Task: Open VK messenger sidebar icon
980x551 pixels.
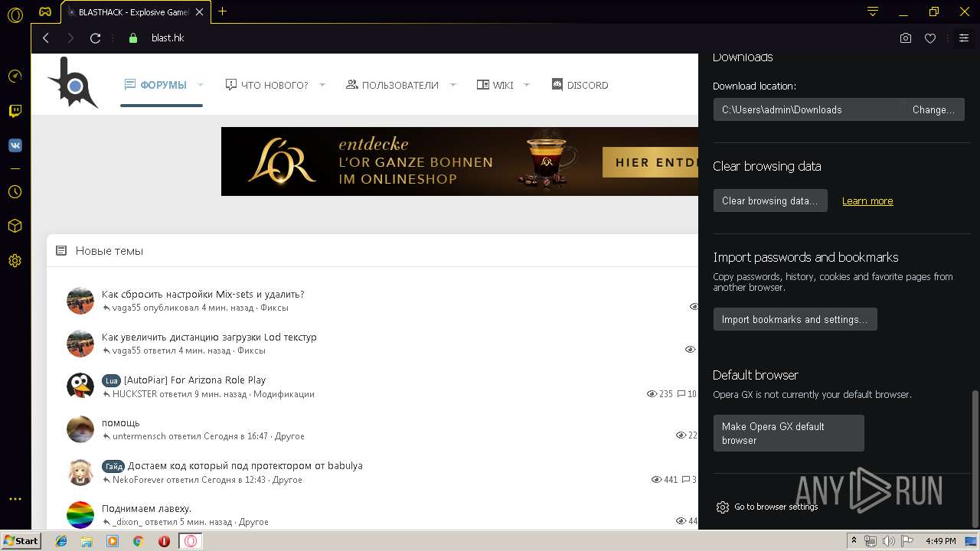Action: pyautogui.click(x=15, y=146)
